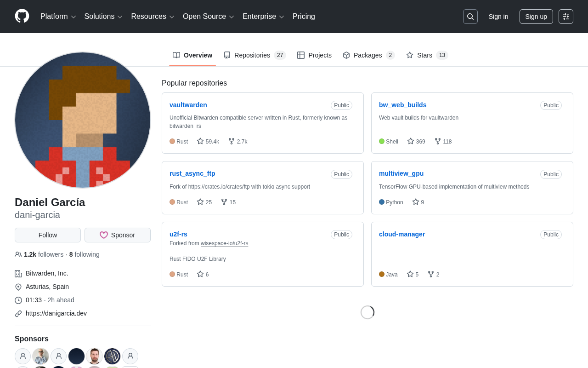View bw_web_builds' 118 forks
This screenshot has width=588, height=368.
[443, 141]
